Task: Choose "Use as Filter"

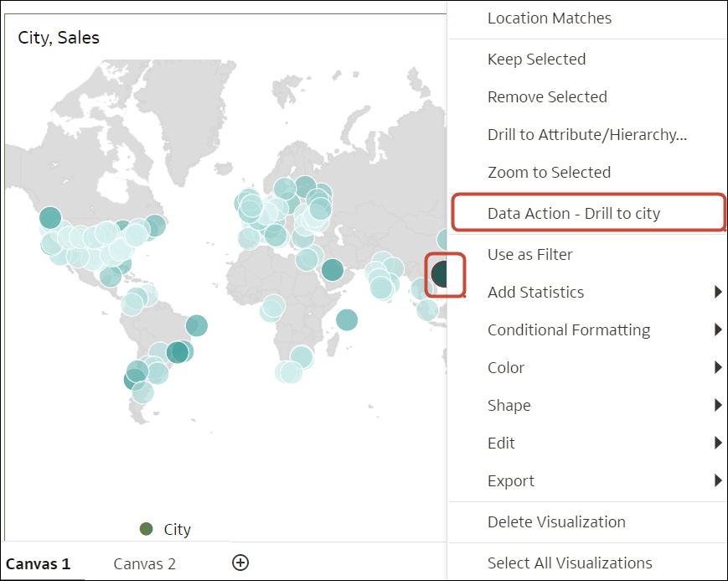Action: pyautogui.click(x=529, y=254)
